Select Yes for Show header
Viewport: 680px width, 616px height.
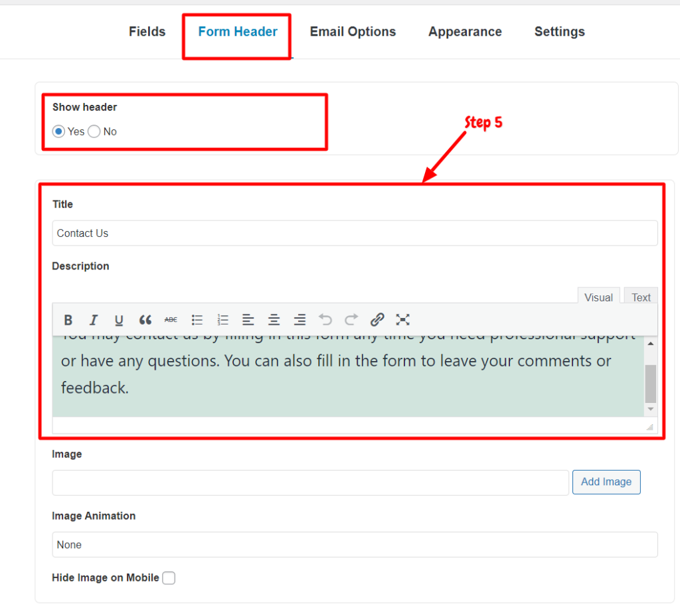click(x=58, y=131)
